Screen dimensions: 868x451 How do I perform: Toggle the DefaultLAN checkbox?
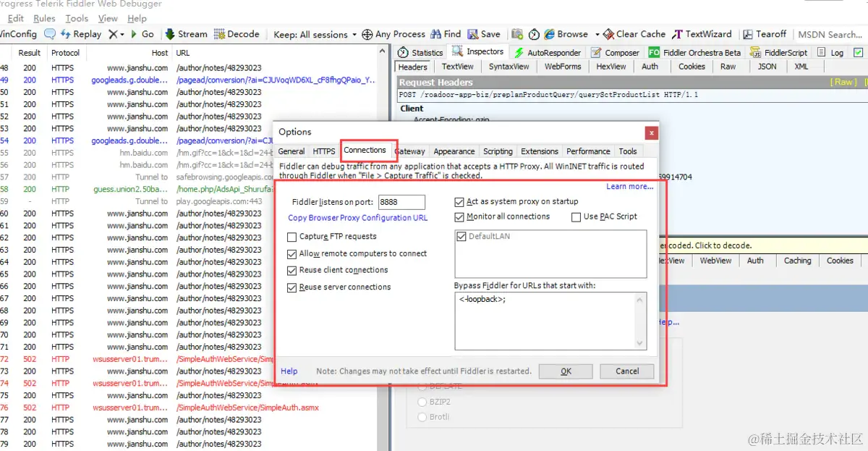tap(462, 237)
